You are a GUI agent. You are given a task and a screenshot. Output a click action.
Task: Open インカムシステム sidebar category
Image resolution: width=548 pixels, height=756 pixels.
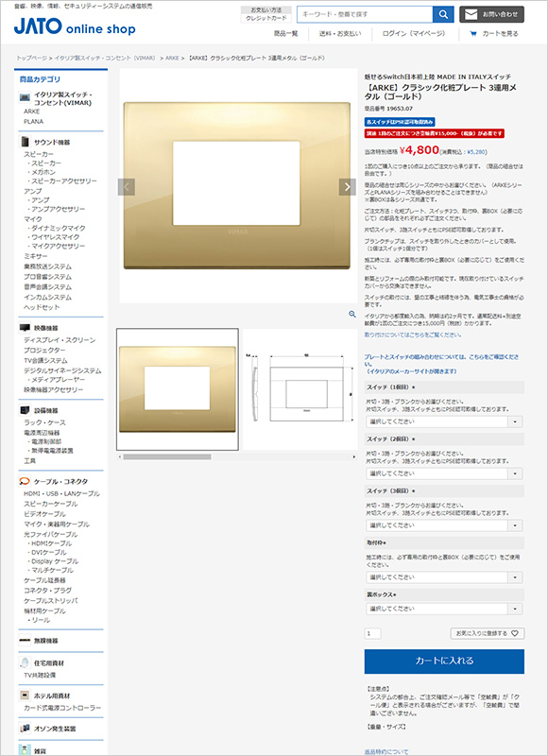[48, 297]
